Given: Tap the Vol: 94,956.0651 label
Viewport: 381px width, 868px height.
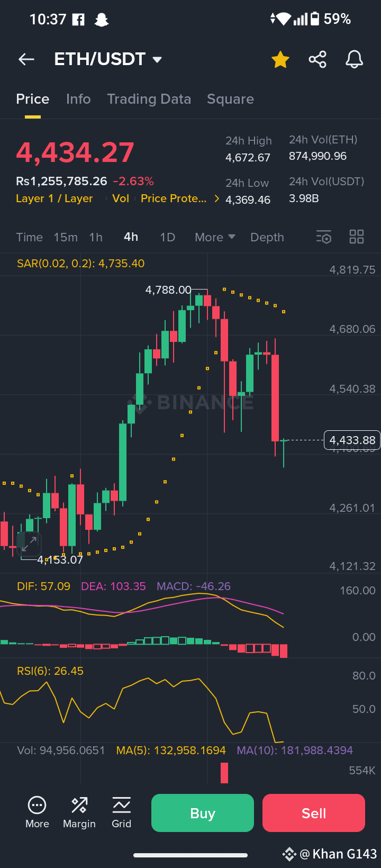Looking at the screenshot, I should (61, 751).
